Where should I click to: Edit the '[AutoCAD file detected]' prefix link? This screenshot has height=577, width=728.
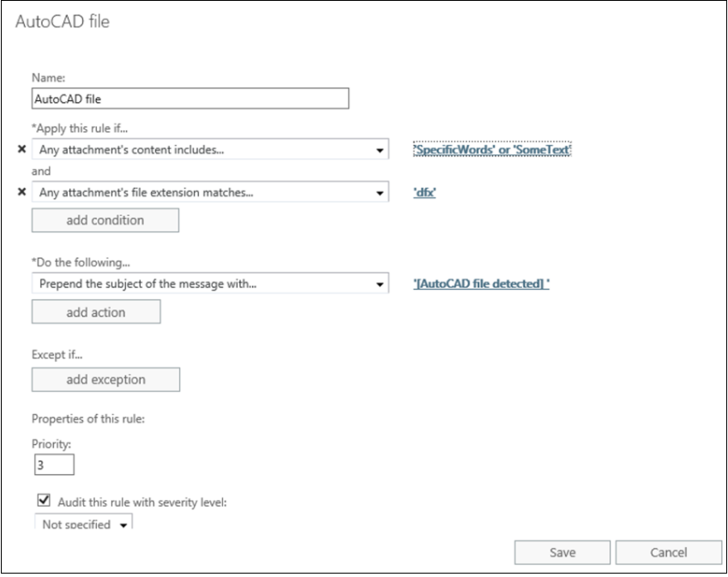coord(481,284)
